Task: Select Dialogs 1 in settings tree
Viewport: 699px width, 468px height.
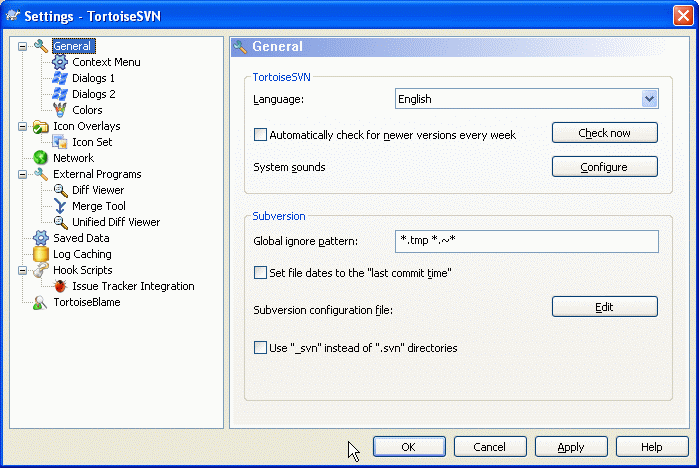Action: pos(93,78)
